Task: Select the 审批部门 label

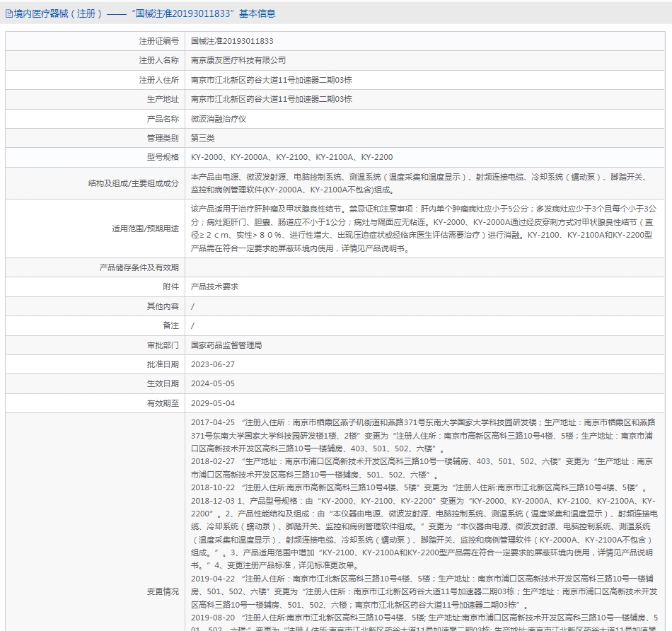Action: (x=163, y=345)
